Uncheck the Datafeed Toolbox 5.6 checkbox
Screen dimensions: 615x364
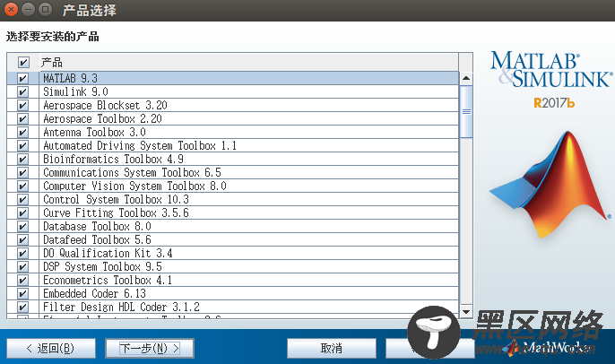[x=22, y=239]
